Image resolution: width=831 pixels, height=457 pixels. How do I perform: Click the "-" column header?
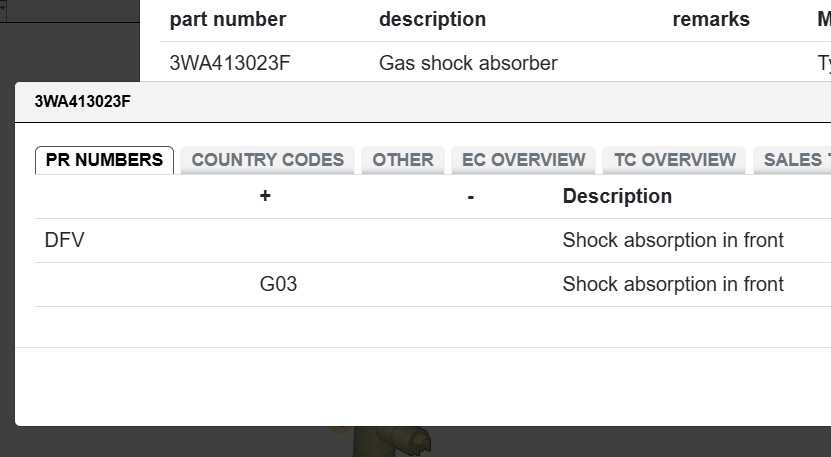470,196
